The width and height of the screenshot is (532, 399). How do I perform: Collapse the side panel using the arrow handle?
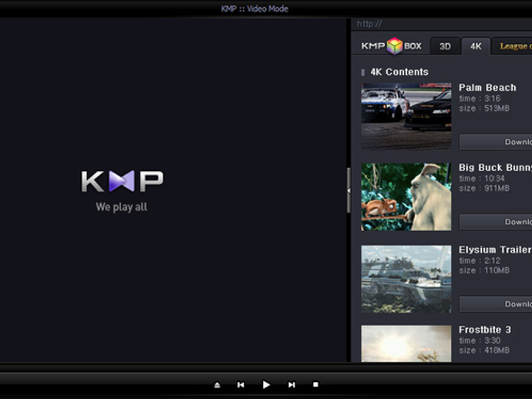pos(348,190)
